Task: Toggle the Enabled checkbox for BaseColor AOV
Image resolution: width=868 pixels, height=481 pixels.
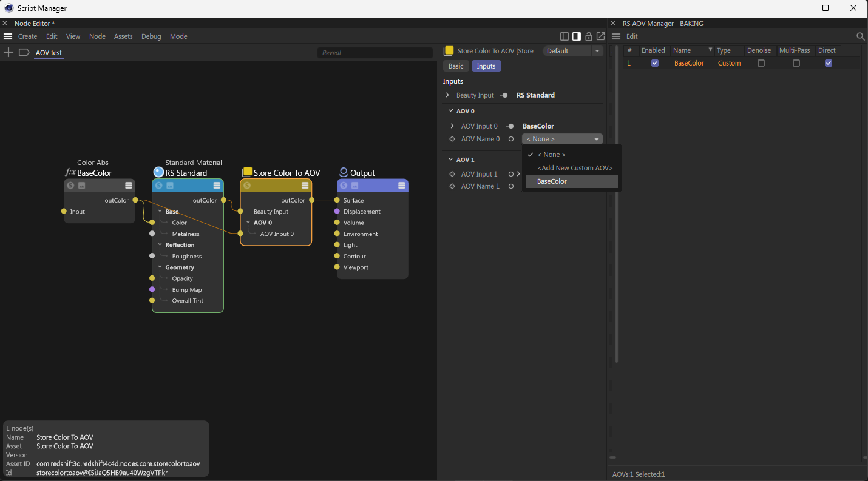Action: coord(655,63)
